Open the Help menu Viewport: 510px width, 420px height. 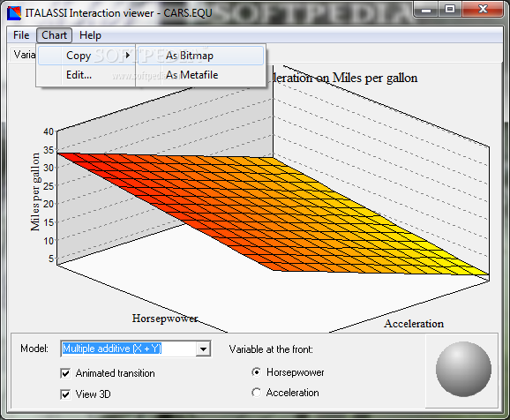[x=90, y=35]
